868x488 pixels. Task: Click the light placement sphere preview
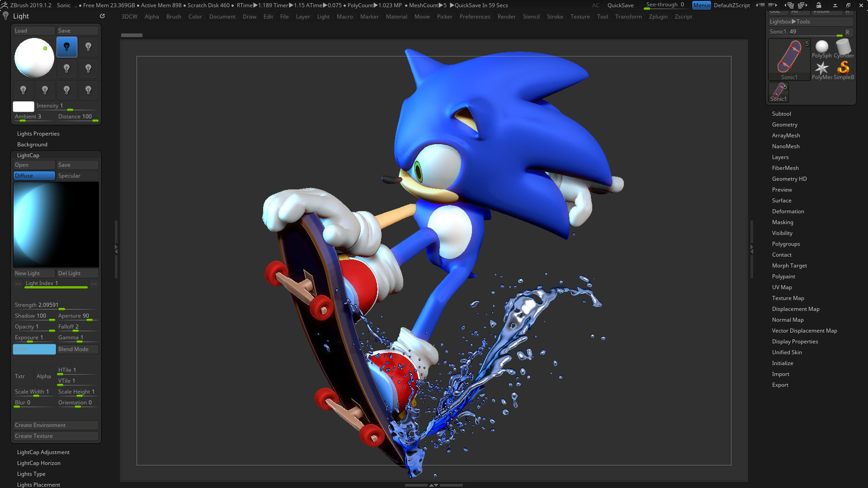(34, 58)
